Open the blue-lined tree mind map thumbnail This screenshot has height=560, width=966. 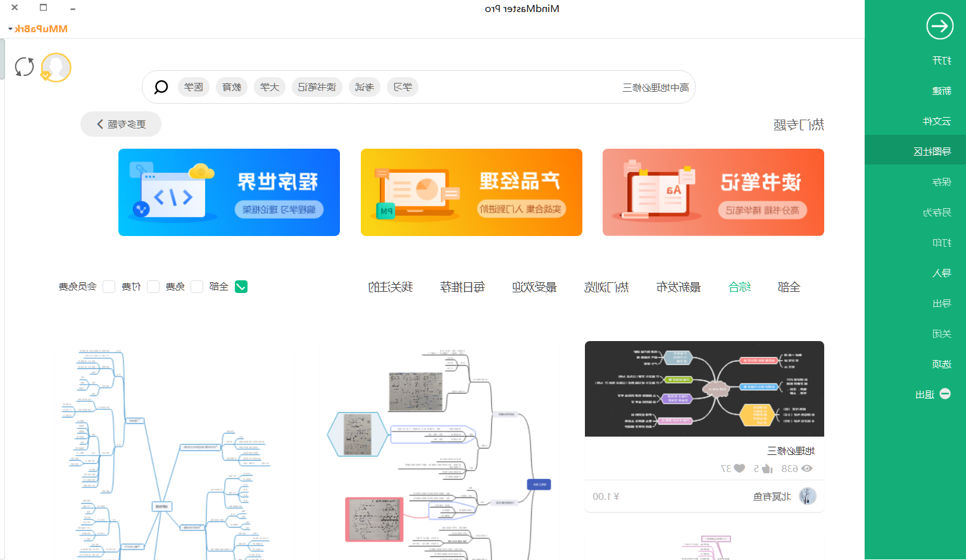[175, 451]
